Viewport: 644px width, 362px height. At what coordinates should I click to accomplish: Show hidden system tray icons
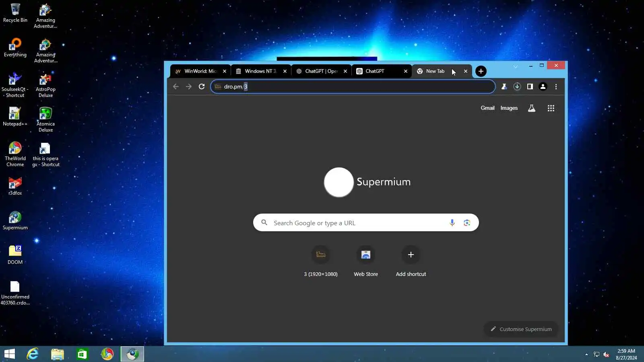pyautogui.click(x=586, y=354)
